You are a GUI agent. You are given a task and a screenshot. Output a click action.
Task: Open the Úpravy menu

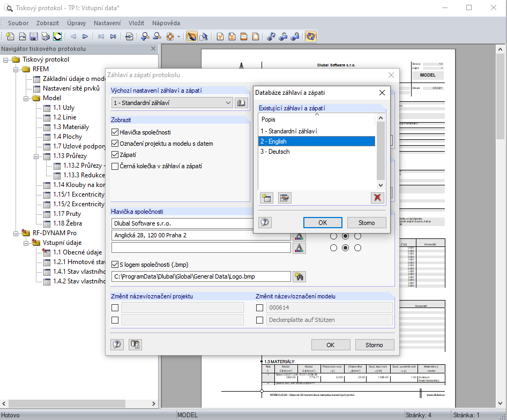click(76, 23)
